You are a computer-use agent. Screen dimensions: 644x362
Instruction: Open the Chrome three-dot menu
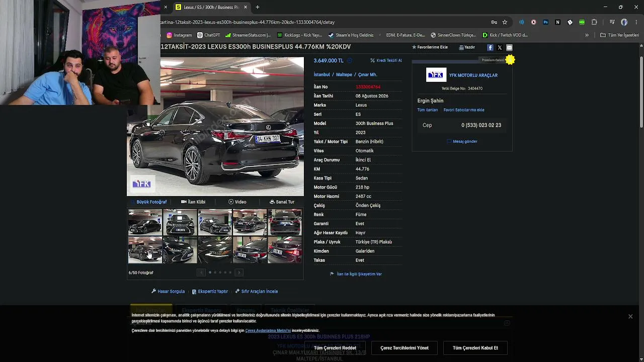(x=636, y=22)
